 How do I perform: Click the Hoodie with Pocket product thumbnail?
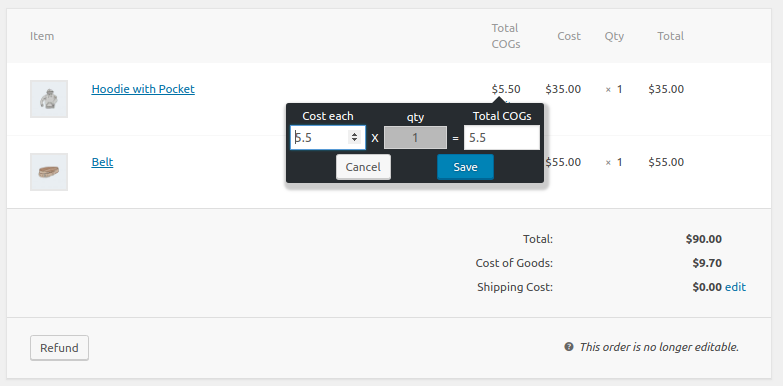point(49,99)
